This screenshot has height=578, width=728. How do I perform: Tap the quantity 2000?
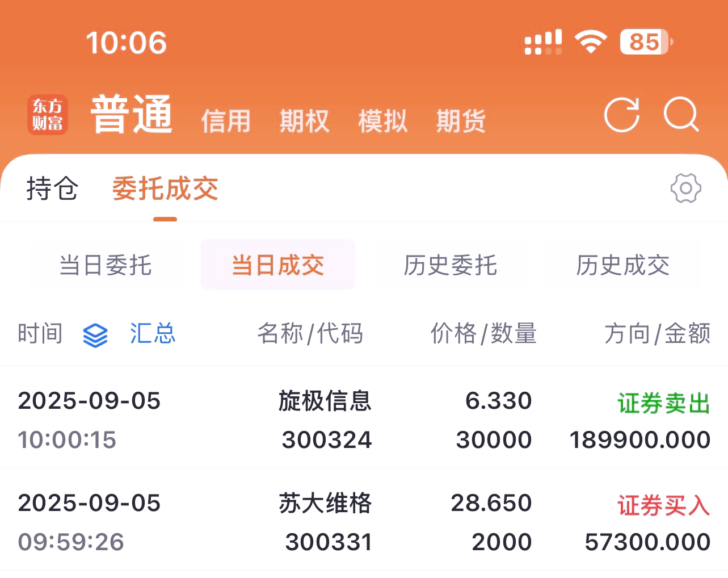click(502, 542)
